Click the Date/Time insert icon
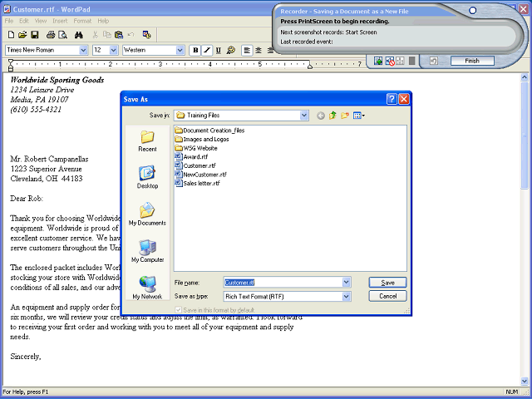This screenshot has width=532, height=399. pos(147,35)
